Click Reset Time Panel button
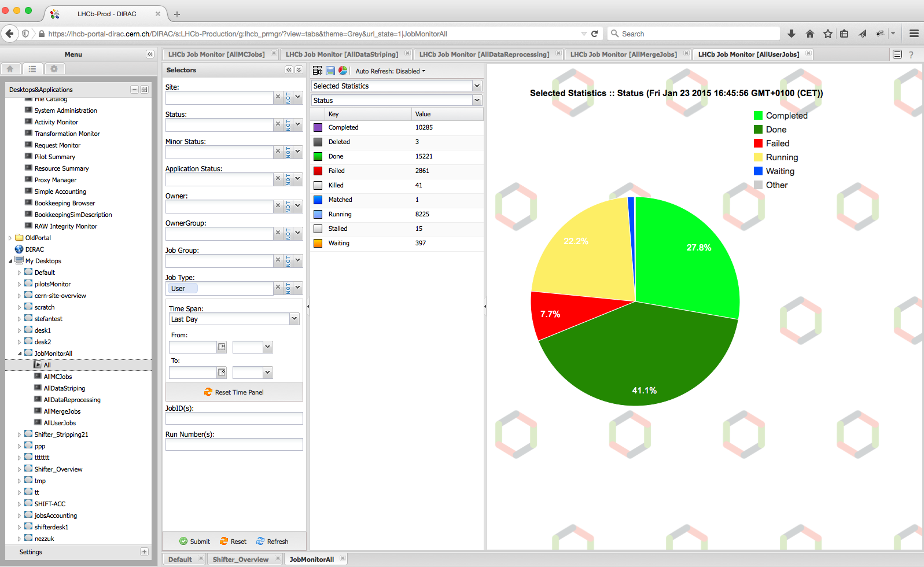The width and height of the screenshot is (924, 567). click(234, 392)
